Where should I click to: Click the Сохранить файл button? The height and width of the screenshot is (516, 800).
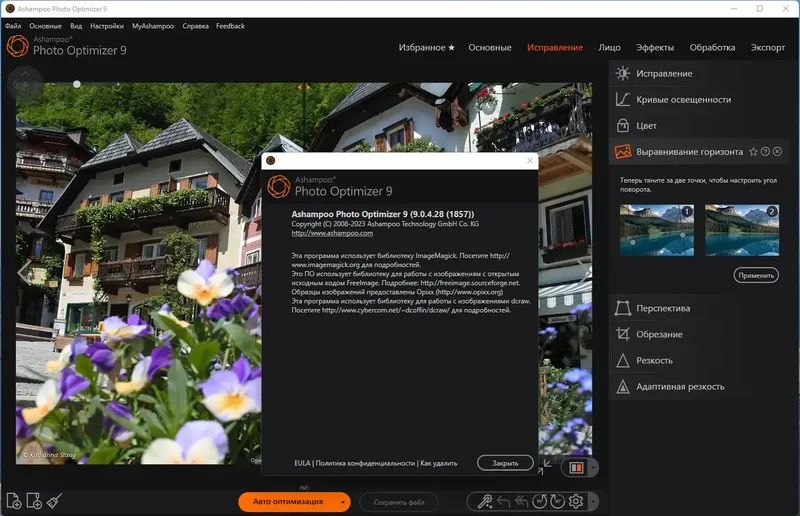pyautogui.click(x=398, y=502)
